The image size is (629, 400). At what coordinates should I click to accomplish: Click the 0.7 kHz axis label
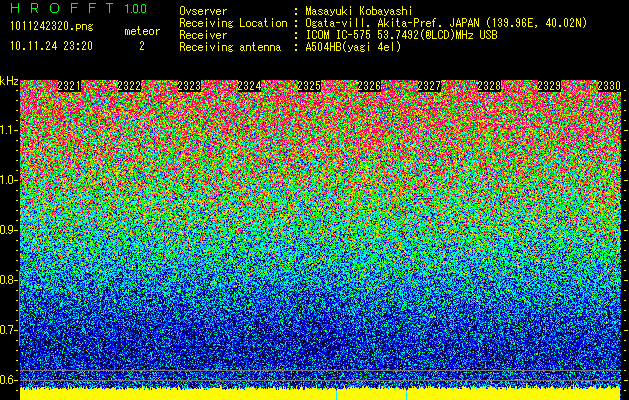point(9,330)
